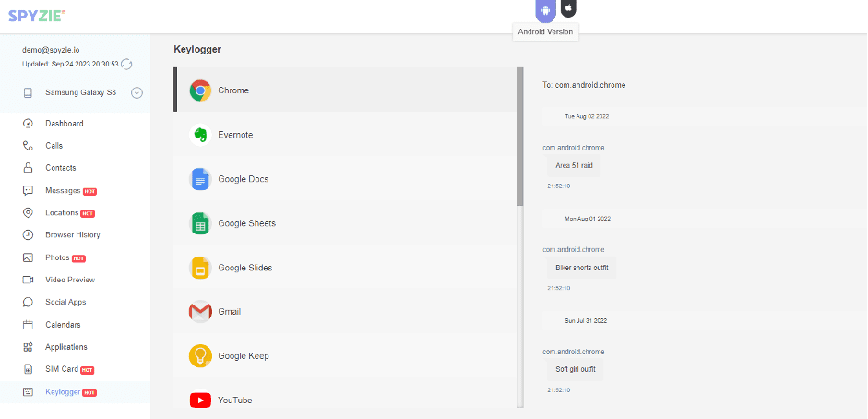Click the Contacts person icon
This screenshot has width=868, height=419.
point(28,168)
